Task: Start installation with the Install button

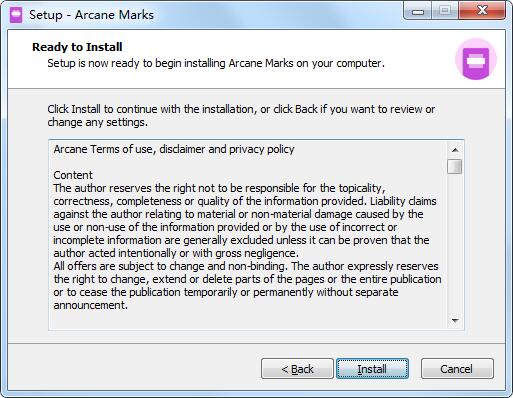Action: pos(372,369)
